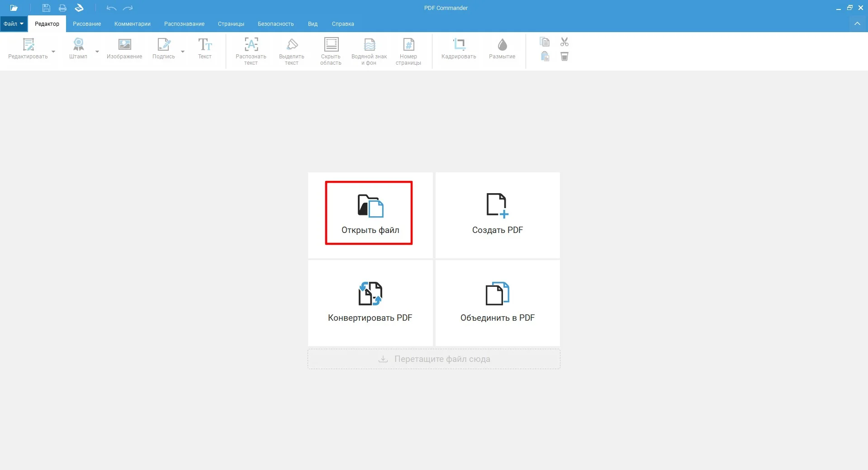Screen dimensions: 868x470
Task: Click Выделить текст highlighter tool
Action: pos(292,51)
